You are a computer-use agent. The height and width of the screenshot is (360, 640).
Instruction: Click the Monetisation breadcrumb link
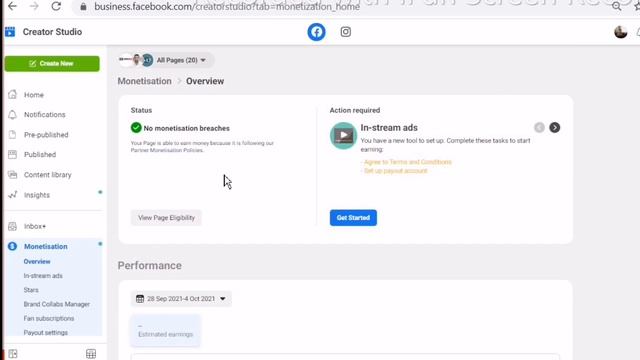(144, 81)
